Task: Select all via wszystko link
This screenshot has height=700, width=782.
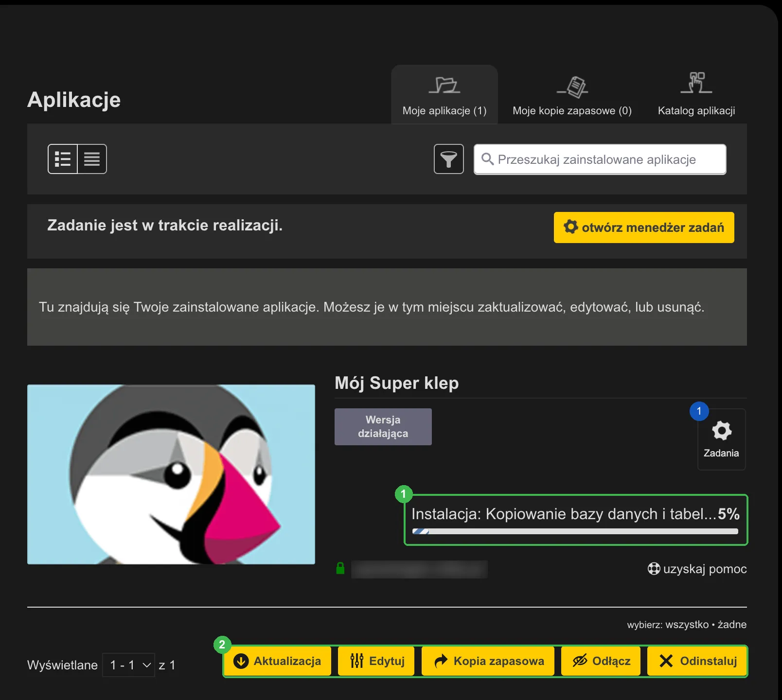Action: 687,625
